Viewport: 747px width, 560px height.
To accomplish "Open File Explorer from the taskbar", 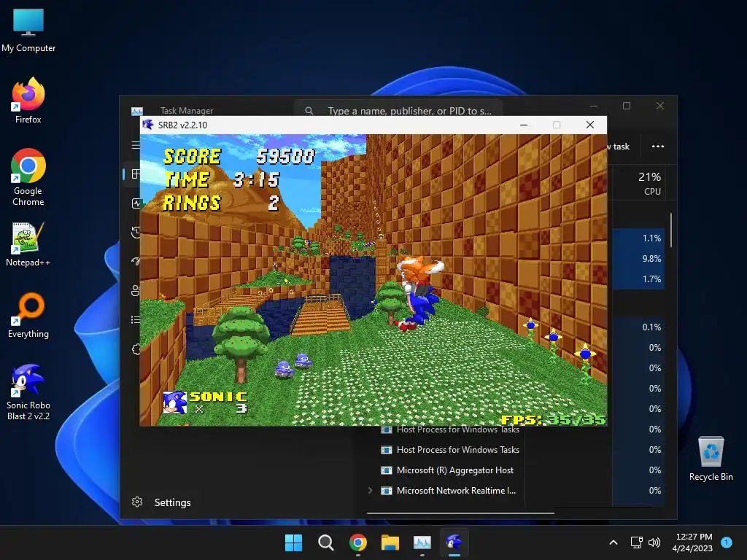I will tap(390, 542).
